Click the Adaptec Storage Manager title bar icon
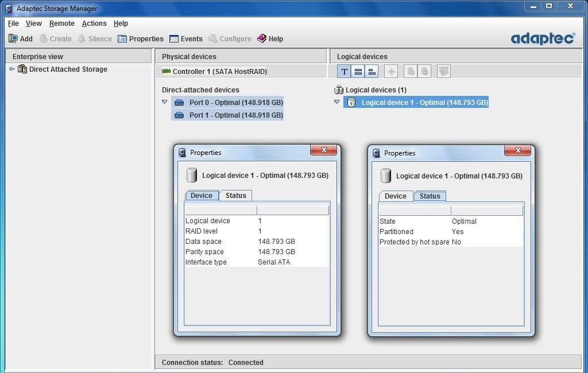The height and width of the screenshot is (373, 588). pos(9,8)
